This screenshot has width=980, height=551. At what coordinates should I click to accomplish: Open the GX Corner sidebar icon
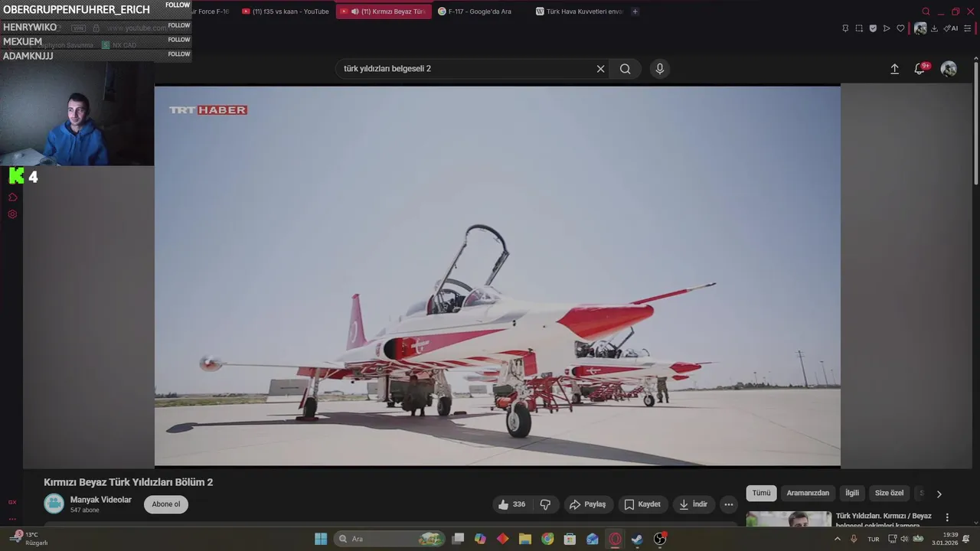tap(12, 502)
